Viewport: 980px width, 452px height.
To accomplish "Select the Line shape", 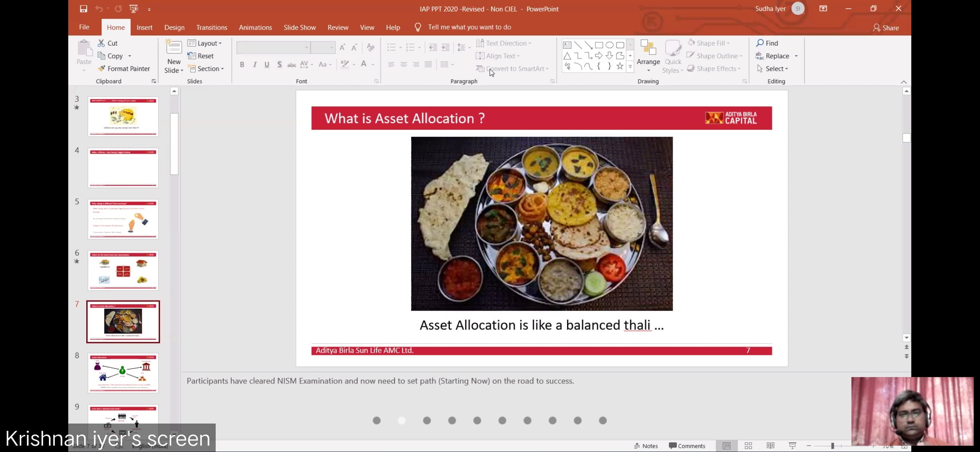I will [578, 45].
